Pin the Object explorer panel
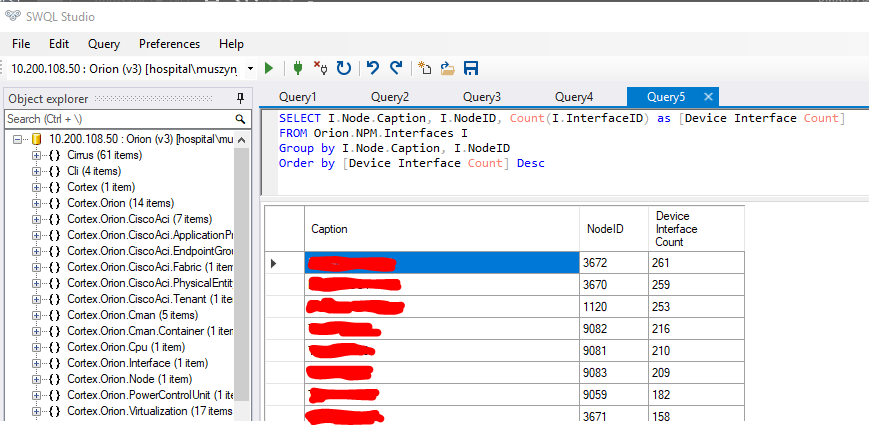The height and width of the screenshot is (425, 869). coord(240,99)
